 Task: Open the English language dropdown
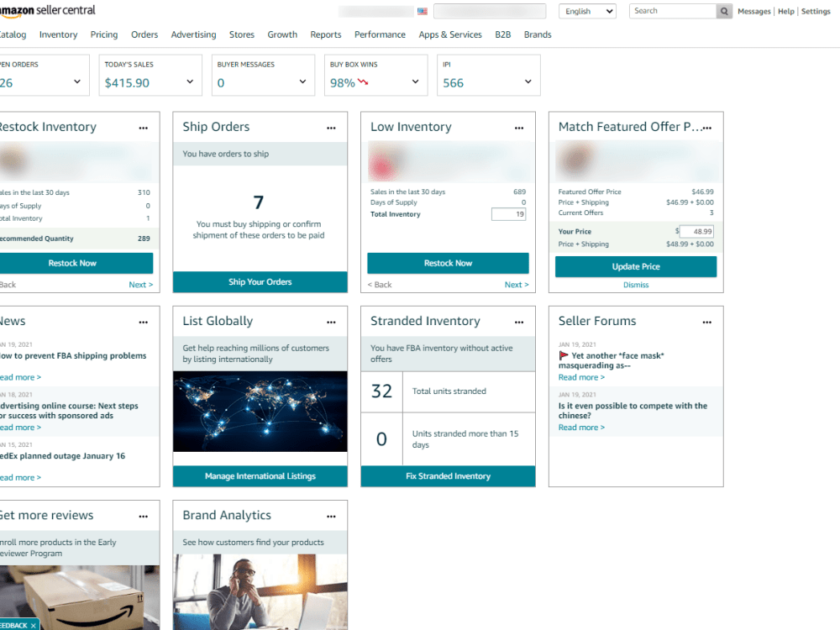(x=588, y=11)
